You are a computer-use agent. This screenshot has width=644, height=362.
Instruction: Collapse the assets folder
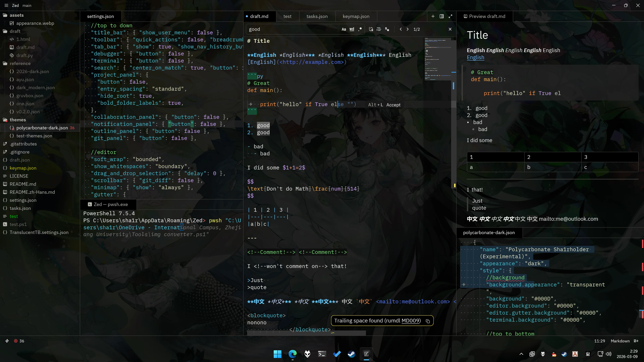40,15
